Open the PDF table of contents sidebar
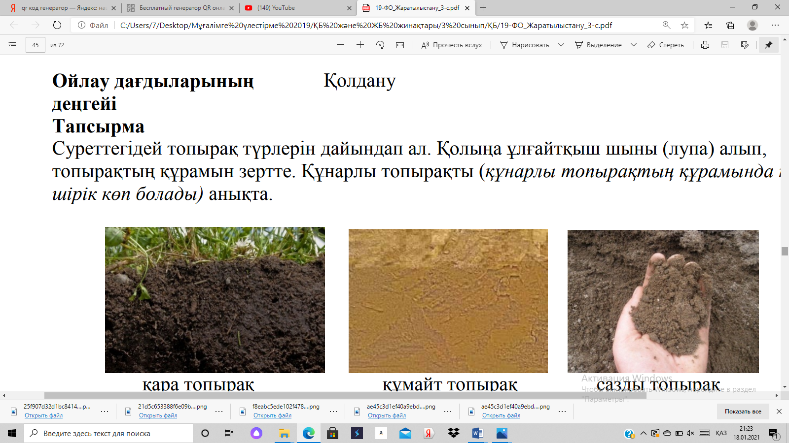Viewport: 789px width, 443px height. (13, 45)
